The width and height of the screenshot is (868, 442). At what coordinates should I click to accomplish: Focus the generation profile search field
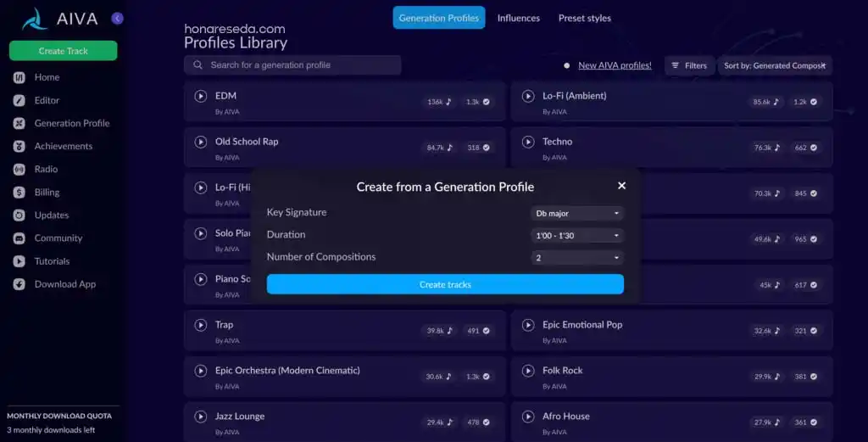click(292, 64)
